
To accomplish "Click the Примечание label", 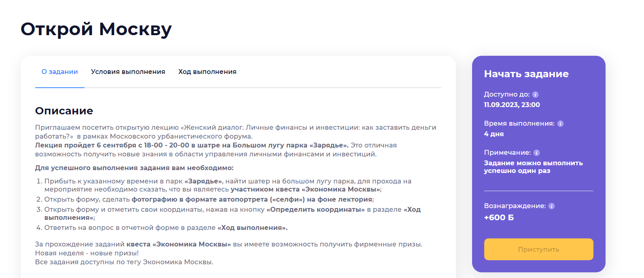I will pyautogui.click(x=507, y=153).
